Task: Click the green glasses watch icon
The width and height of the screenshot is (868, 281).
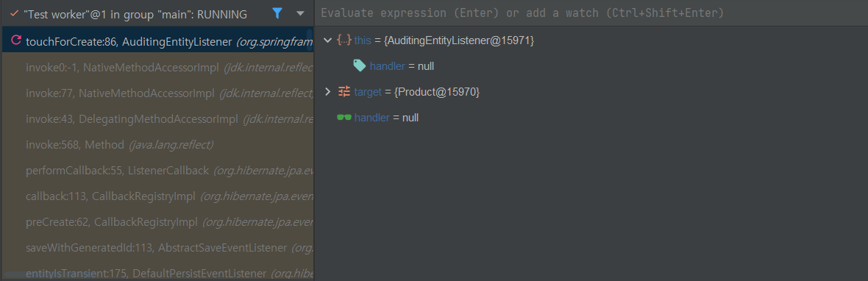Action: tap(344, 117)
